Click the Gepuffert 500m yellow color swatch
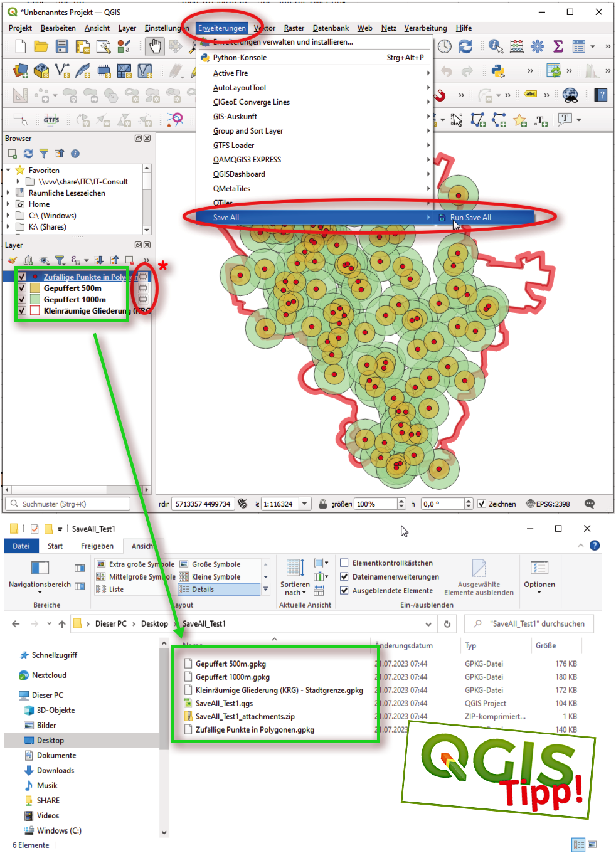Image resolution: width=616 pixels, height=868 pixels. coord(35,288)
